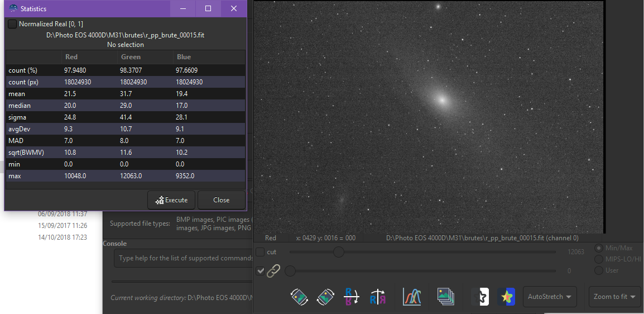This screenshot has height=314, width=644.
Task: Select the median row label
Action: point(20,106)
